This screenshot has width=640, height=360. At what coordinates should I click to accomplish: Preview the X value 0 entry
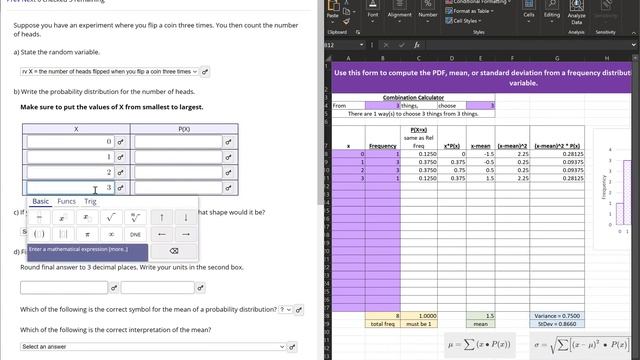[120, 142]
